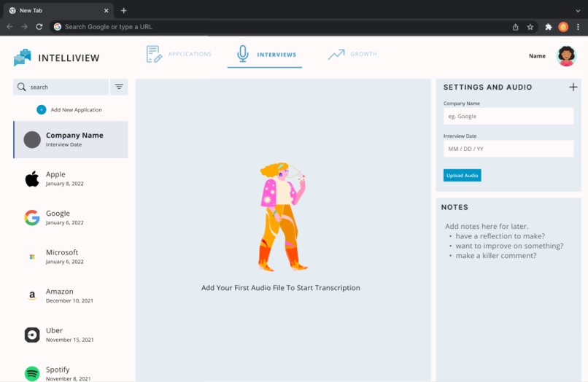588x382 pixels.
Task: Select the Interviews tab label
Action: point(276,55)
